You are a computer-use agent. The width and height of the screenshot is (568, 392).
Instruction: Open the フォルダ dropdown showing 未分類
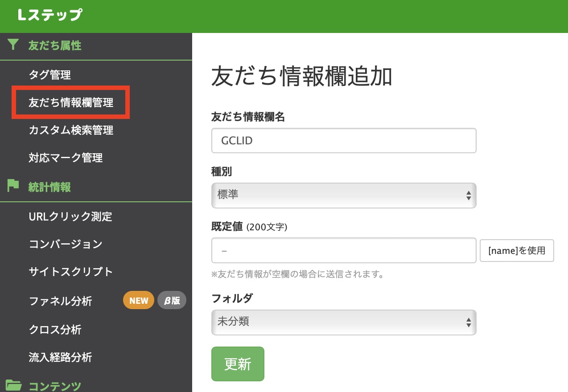coord(343,322)
